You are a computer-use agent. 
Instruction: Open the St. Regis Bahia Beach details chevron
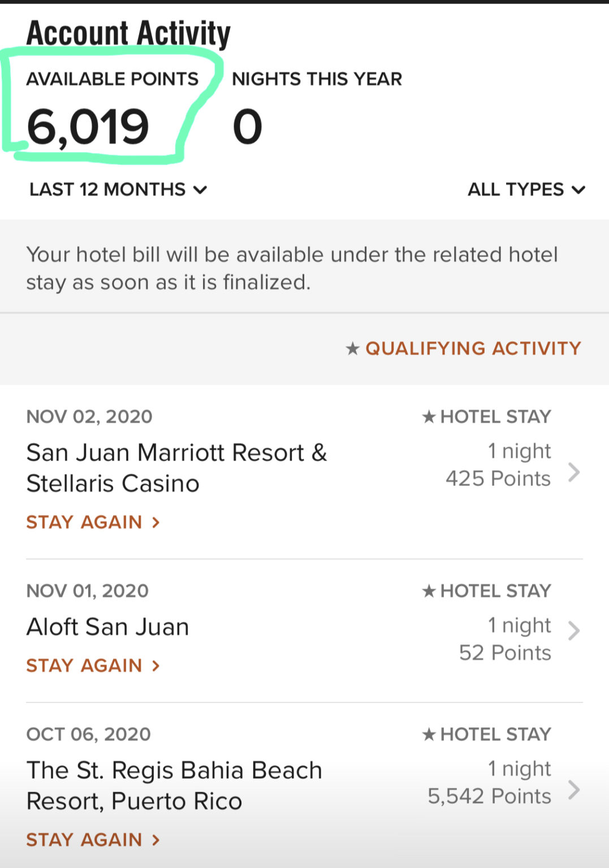pyautogui.click(x=574, y=789)
